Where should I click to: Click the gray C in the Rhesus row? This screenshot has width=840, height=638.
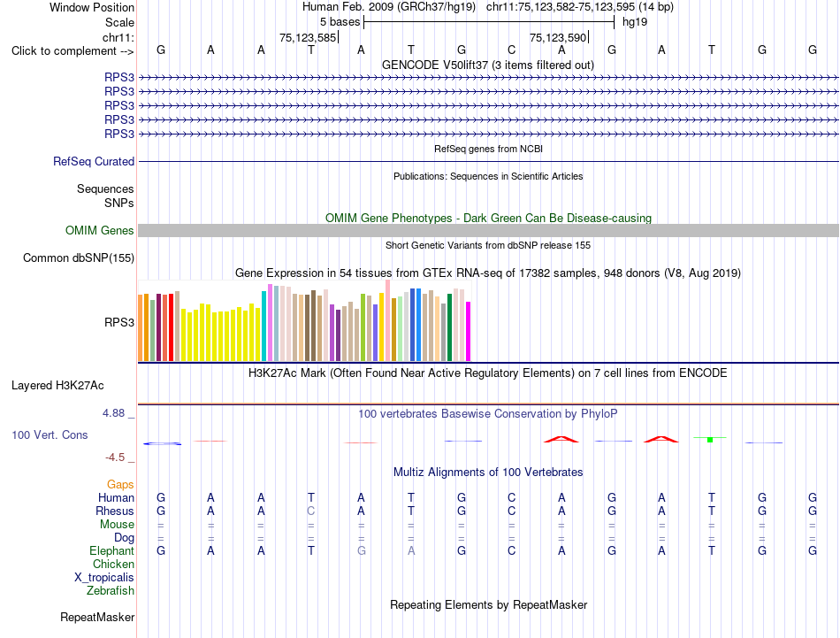[310, 511]
